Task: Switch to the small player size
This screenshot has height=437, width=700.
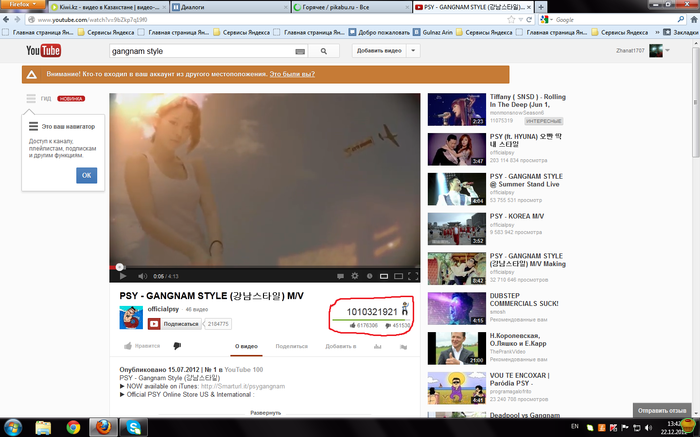Action: pyautogui.click(x=384, y=276)
